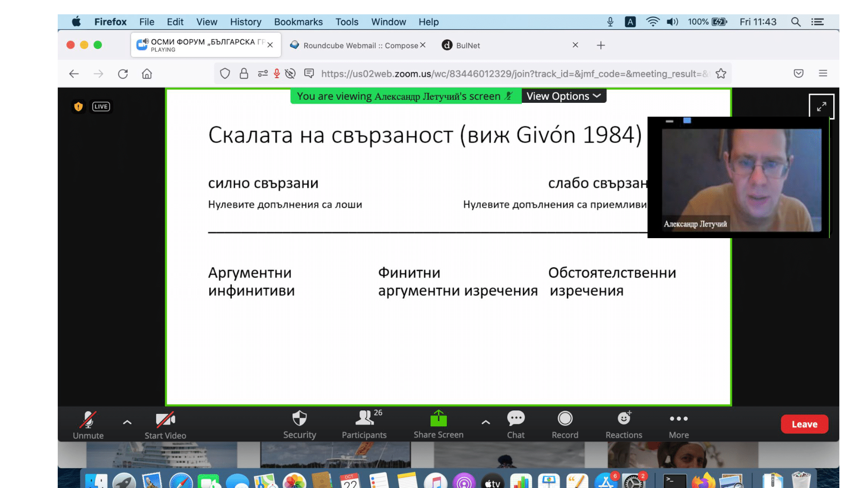Viewport: 868px width, 488px height.
Task: Toggle the microphone permission icon in the address bar
Action: tap(276, 74)
